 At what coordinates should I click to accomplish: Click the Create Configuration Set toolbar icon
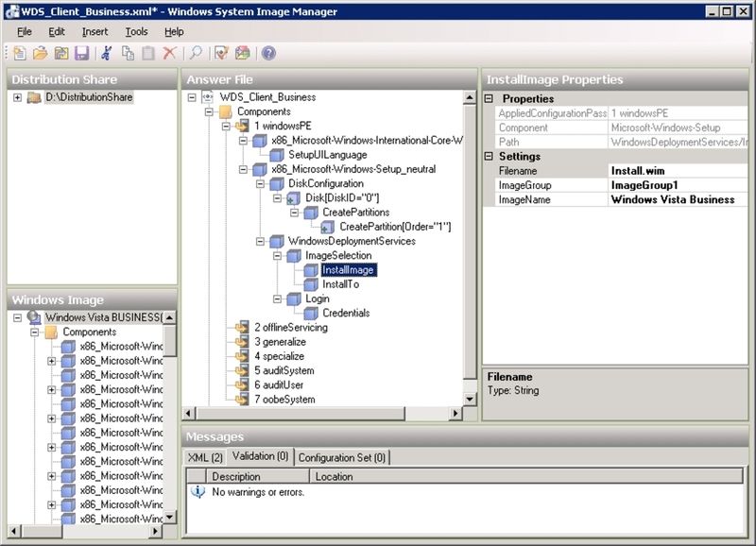243,54
